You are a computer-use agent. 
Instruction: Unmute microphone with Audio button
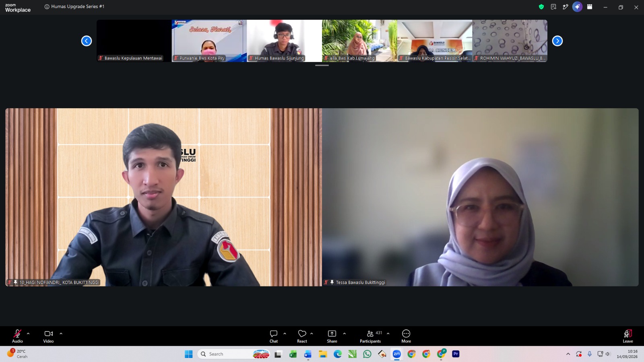17,336
